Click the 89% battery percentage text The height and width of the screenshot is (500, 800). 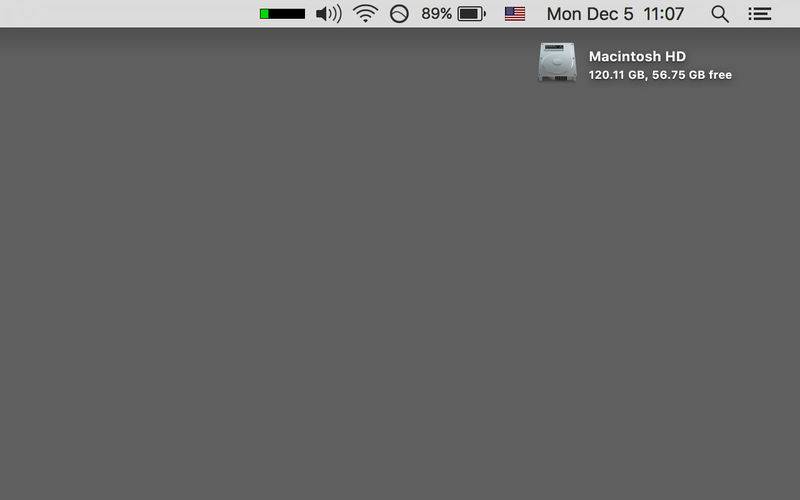pos(436,14)
